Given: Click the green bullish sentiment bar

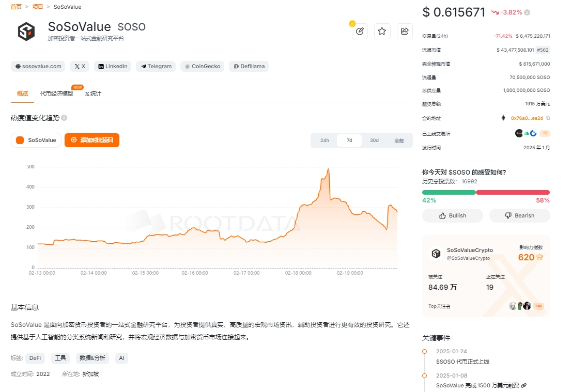Looking at the screenshot, I should click(x=449, y=192).
